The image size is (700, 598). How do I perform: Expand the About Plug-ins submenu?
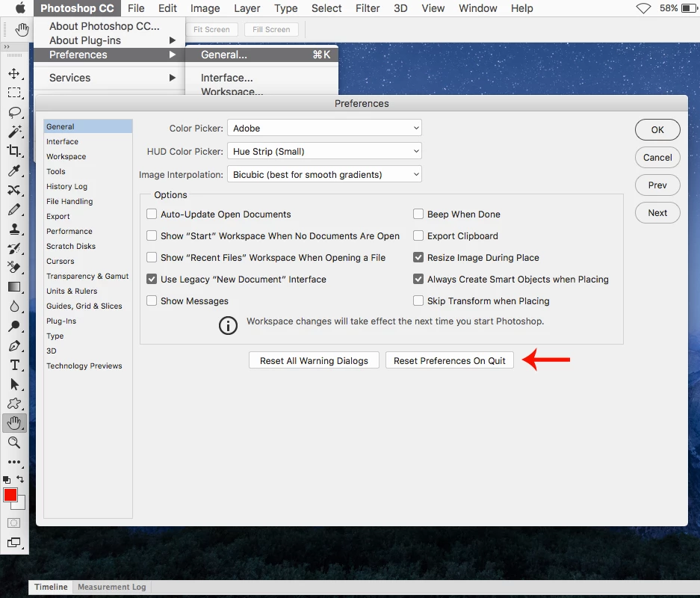[110, 40]
